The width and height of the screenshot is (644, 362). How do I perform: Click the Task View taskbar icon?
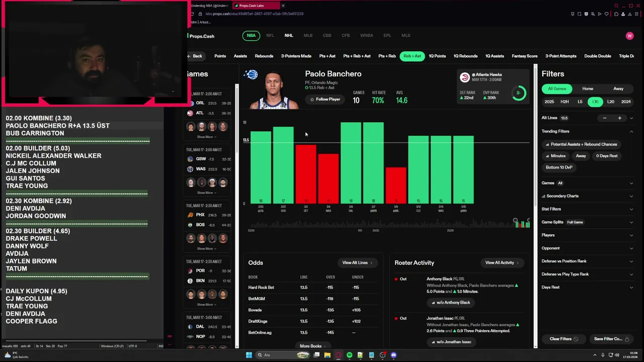pyautogui.click(x=316, y=355)
